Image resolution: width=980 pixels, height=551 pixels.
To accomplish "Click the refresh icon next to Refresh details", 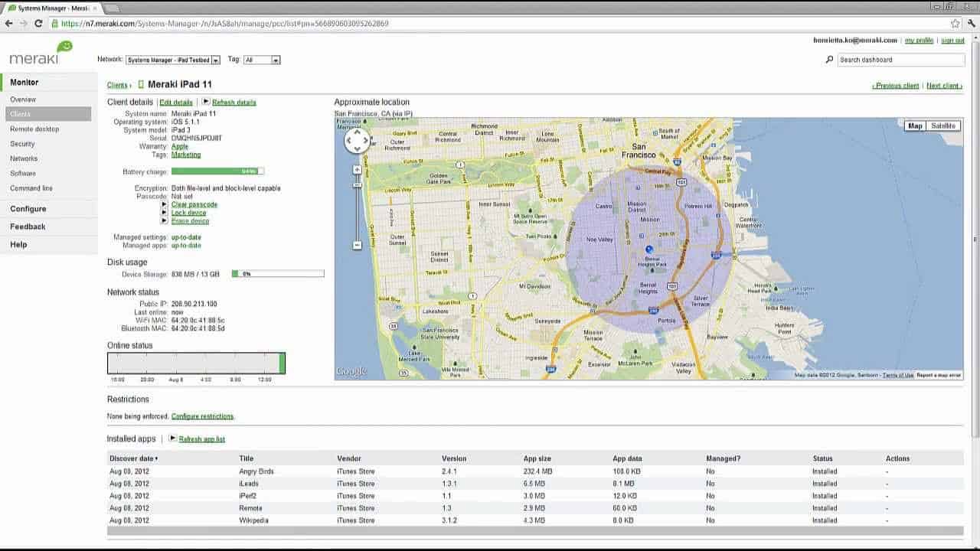I will (206, 101).
